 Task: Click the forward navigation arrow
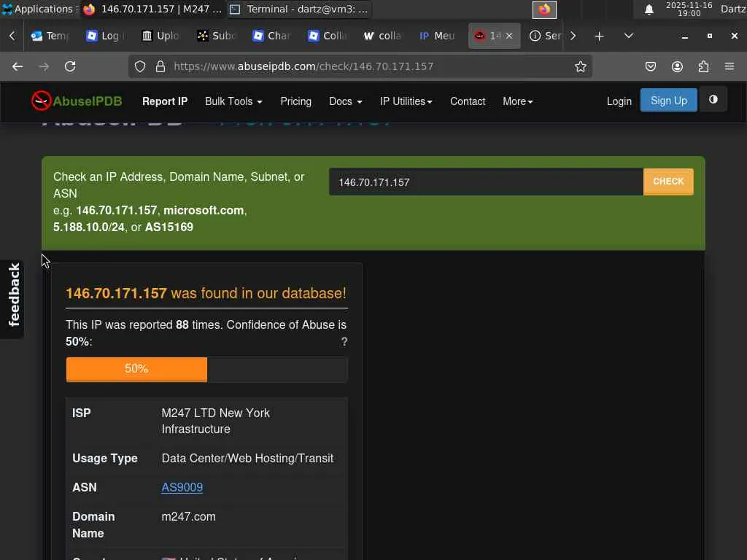pos(44,66)
